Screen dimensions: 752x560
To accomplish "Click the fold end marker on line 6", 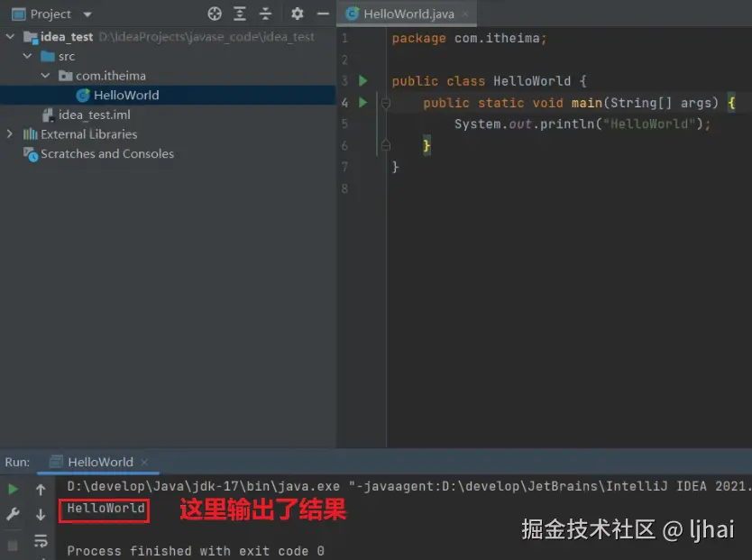I will tap(386, 145).
